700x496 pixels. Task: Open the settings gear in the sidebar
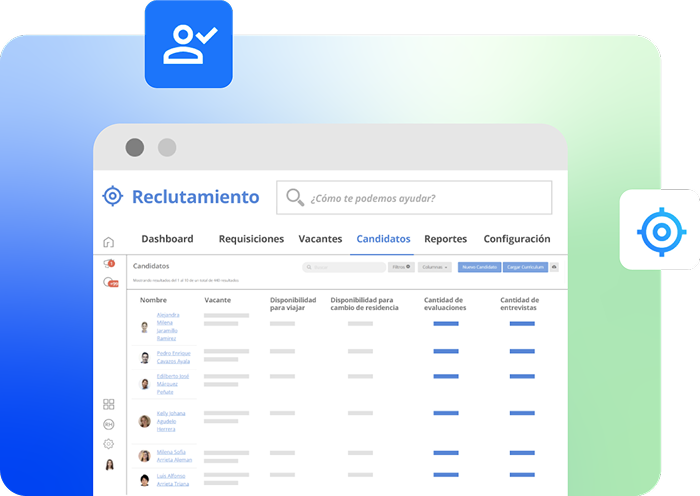click(108, 444)
